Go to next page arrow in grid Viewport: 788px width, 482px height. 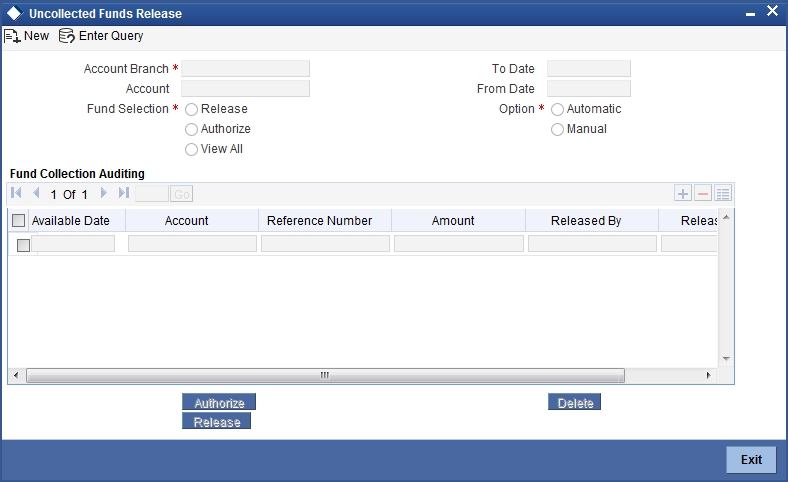[104, 193]
